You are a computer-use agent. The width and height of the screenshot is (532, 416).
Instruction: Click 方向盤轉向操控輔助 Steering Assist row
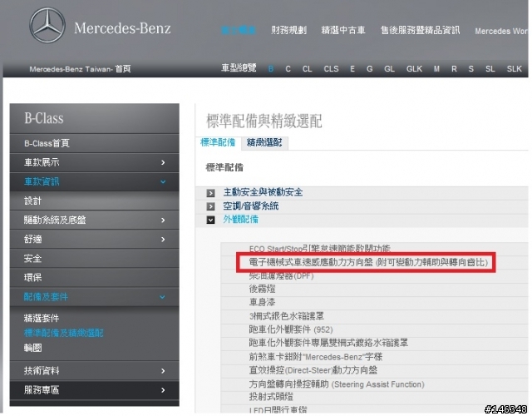coord(374,384)
